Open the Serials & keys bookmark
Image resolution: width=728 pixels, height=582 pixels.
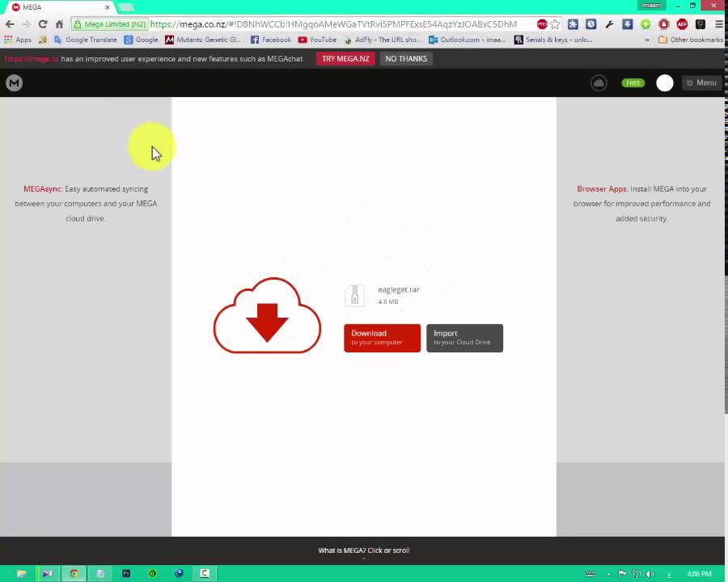pos(553,40)
